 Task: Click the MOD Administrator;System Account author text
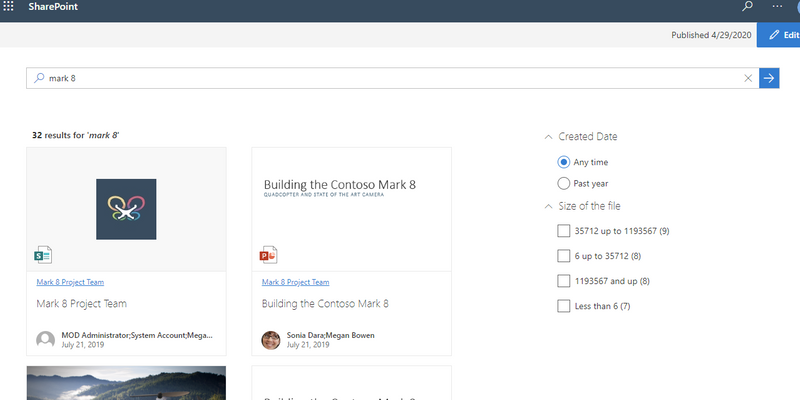click(137, 335)
